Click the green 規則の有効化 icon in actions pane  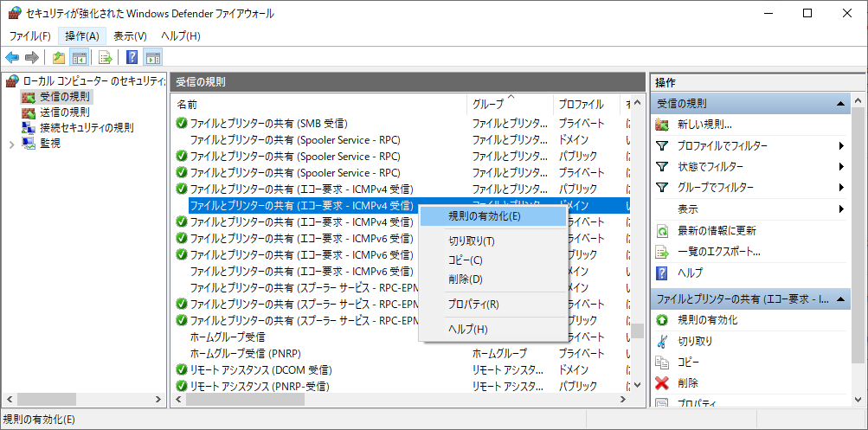(x=661, y=320)
